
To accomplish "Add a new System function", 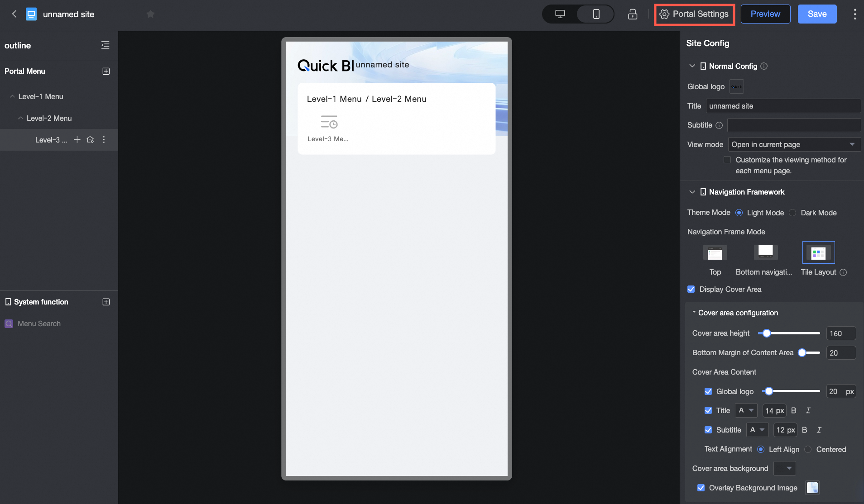I will [x=106, y=302].
